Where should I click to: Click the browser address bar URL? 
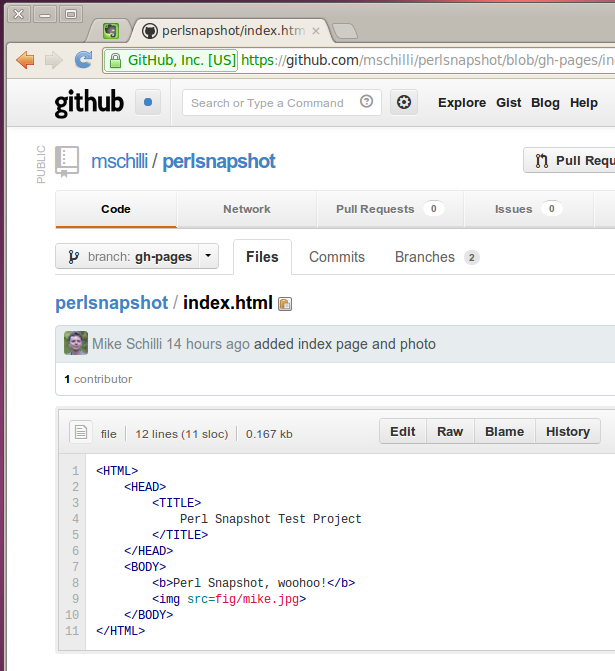tap(427, 60)
